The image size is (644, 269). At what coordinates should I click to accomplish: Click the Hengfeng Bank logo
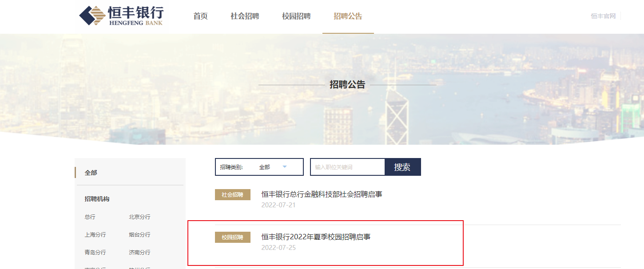(x=121, y=16)
